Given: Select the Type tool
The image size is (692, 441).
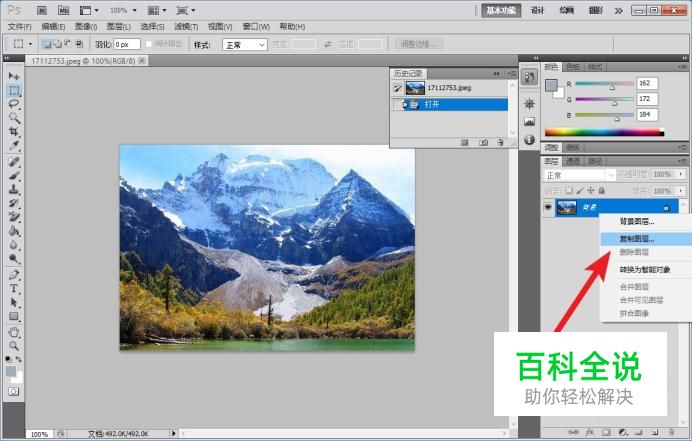Looking at the screenshot, I should pyautogui.click(x=14, y=289).
